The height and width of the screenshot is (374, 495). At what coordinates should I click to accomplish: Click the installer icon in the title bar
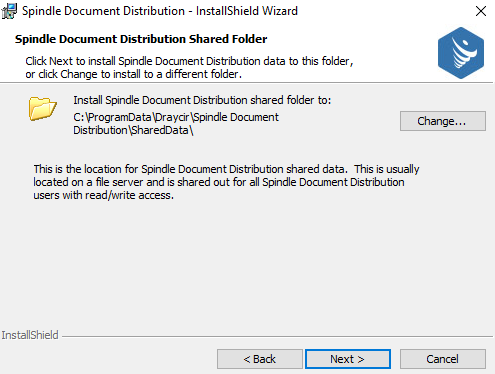point(9,11)
